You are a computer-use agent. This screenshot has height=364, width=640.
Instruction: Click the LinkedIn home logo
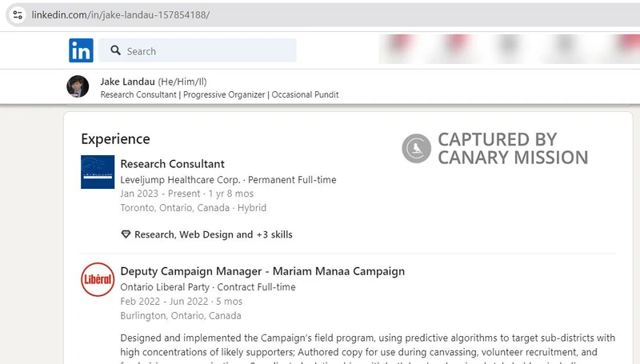click(81, 50)
